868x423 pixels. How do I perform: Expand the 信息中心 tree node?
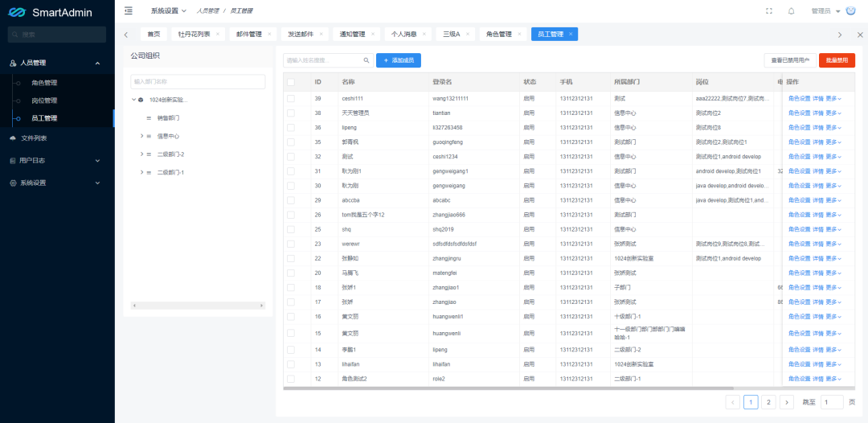click(141, 136)
